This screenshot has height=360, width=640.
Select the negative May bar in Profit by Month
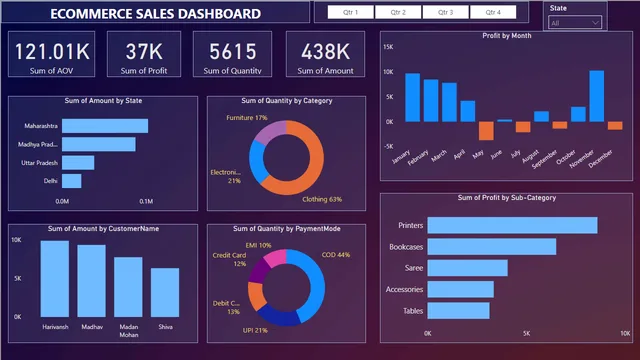point(486,131)
